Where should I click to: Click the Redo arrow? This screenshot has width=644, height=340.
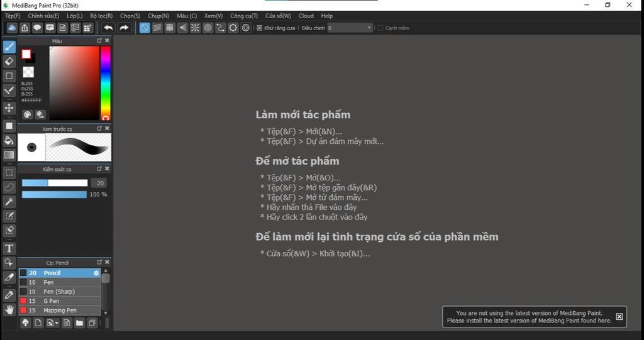pos(124,28)
